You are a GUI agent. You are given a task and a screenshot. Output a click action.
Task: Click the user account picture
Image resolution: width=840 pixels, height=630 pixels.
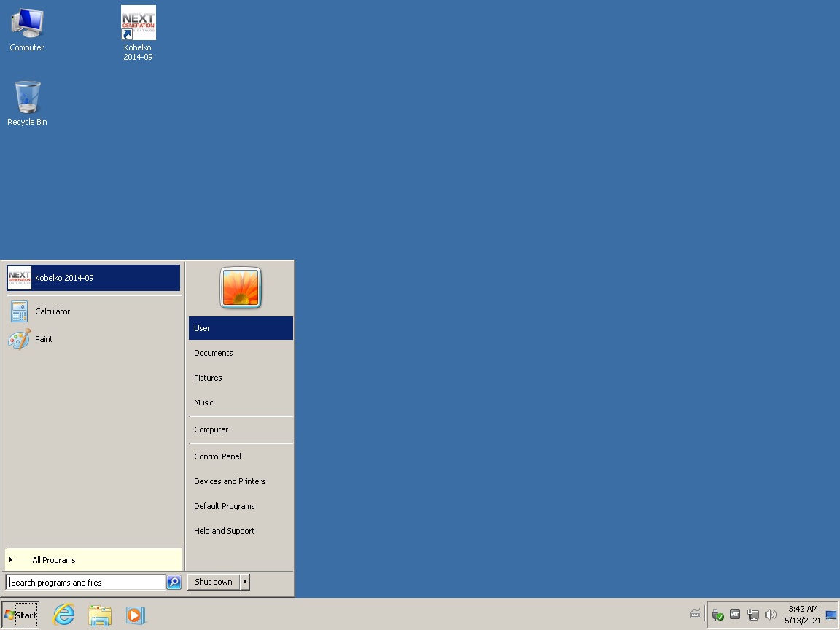point(241,288)
